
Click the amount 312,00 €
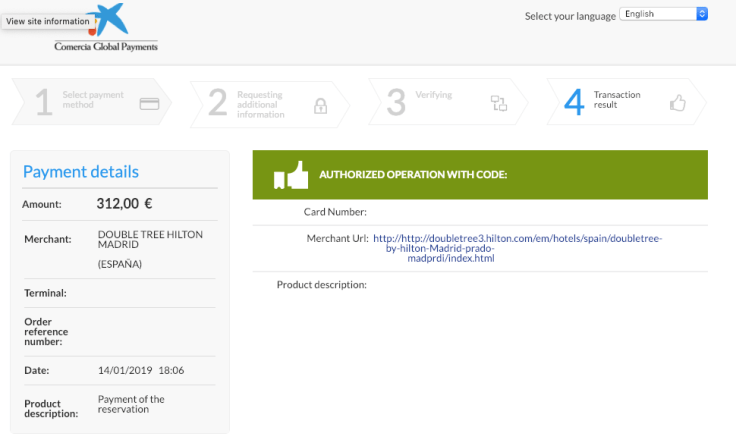pos(124,204)
